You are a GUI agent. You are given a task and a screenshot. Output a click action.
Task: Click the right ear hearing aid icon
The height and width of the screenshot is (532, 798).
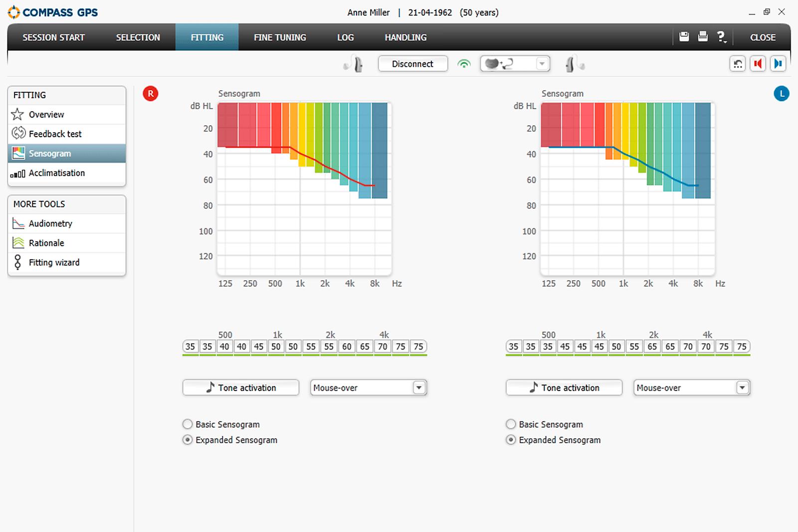tap(355, 64)
